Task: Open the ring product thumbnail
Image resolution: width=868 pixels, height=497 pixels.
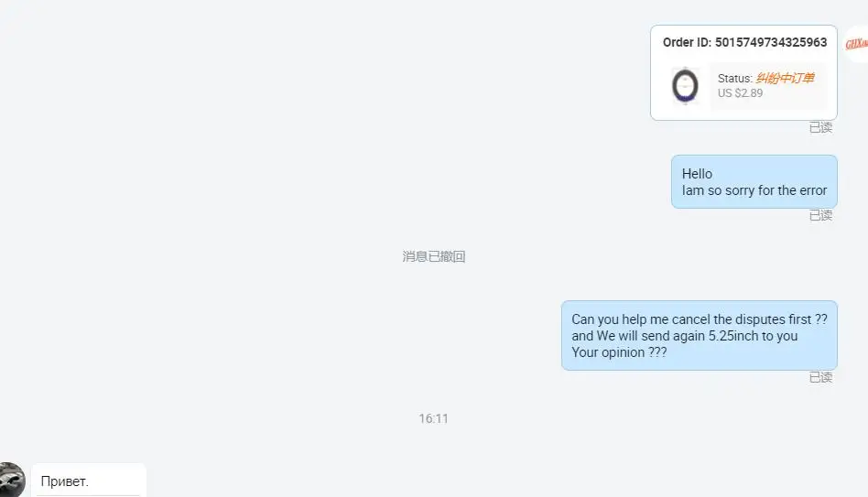Action: coord(685,86)
